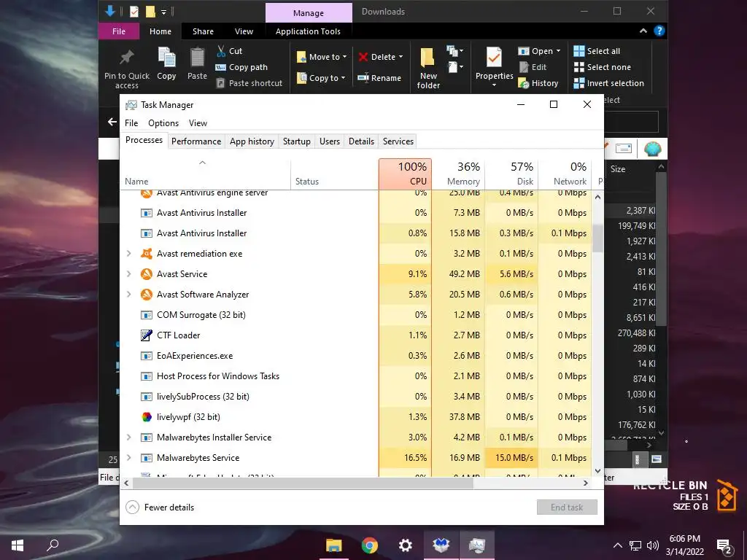Open the notification center icon
The image size is (747, 560).
coord(724,545)
